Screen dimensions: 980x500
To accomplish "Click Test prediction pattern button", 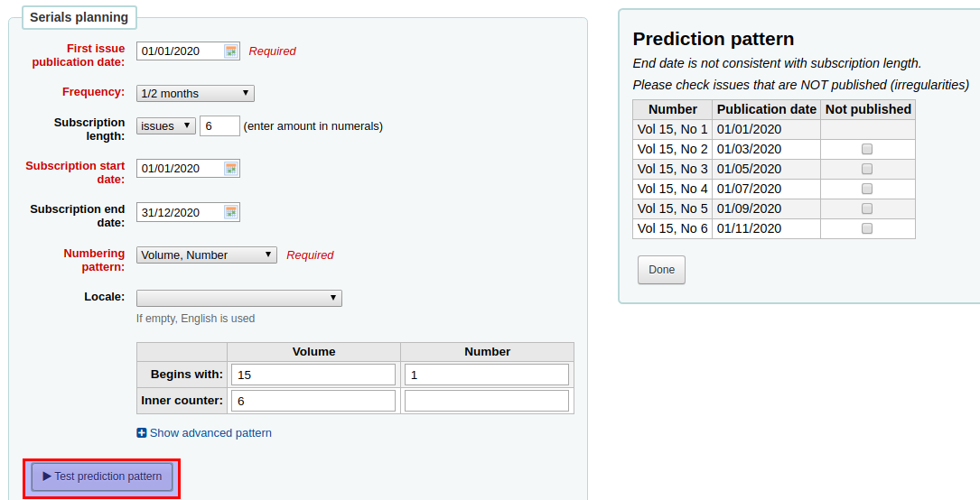I will coord(102,477).
